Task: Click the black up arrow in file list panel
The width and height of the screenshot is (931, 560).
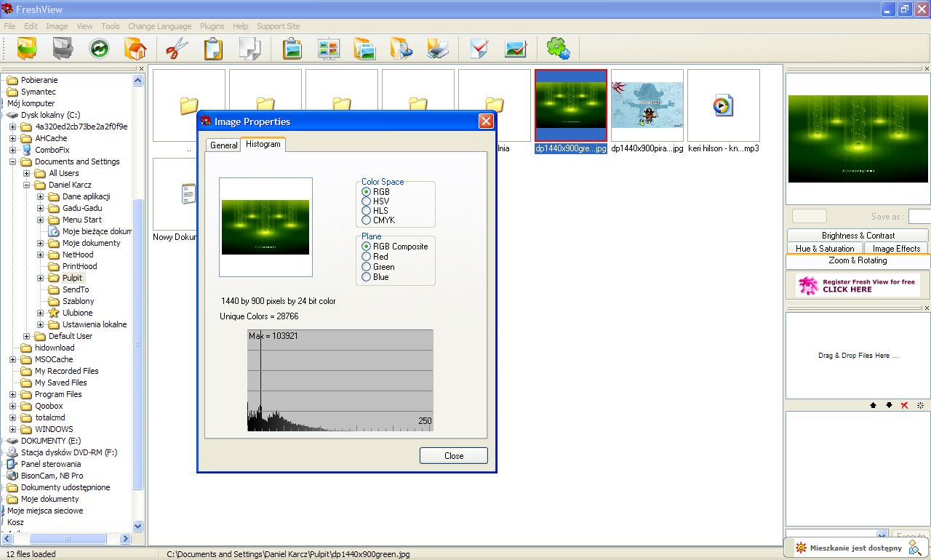Action: click(x=873, y=405)
